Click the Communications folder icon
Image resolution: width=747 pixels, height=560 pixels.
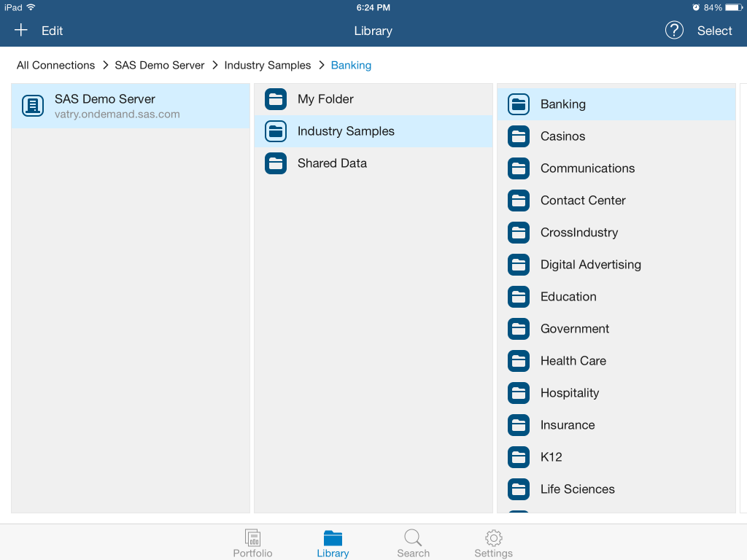click(519, 168)
